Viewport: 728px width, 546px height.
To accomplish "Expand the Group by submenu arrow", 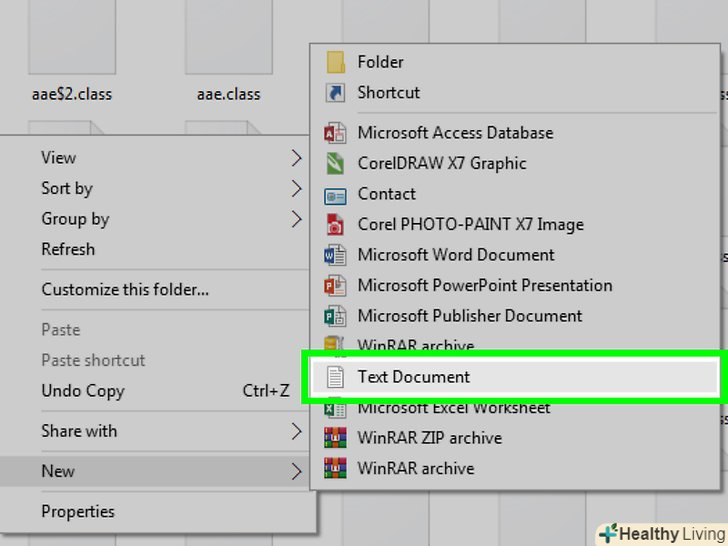I will pyautogui.click(x=297, y=220).
